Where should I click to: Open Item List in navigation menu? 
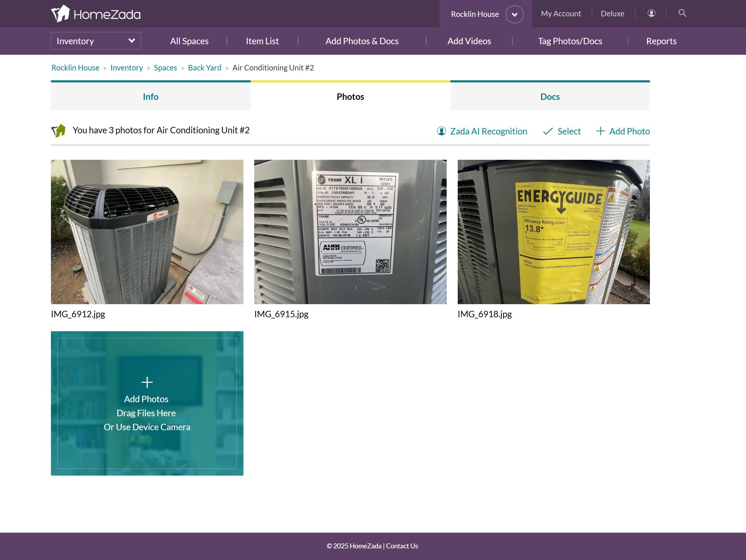tap(262, 41)
